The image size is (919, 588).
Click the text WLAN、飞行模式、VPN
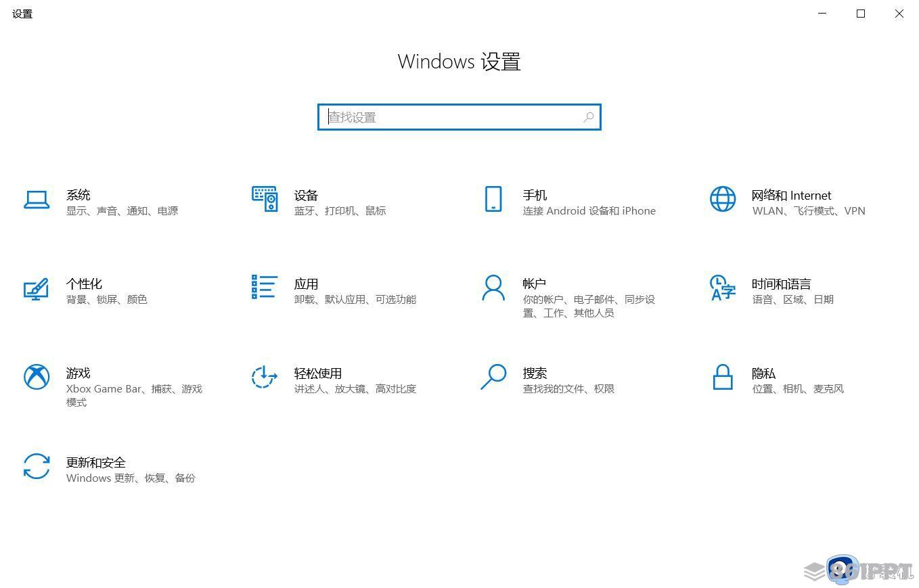click(x=809, y=210)
